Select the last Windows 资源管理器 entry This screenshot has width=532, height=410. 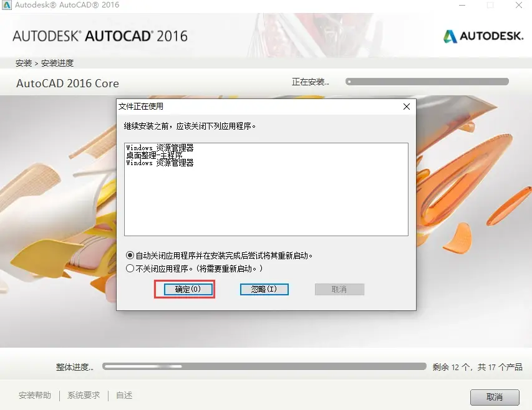point(160,163)
